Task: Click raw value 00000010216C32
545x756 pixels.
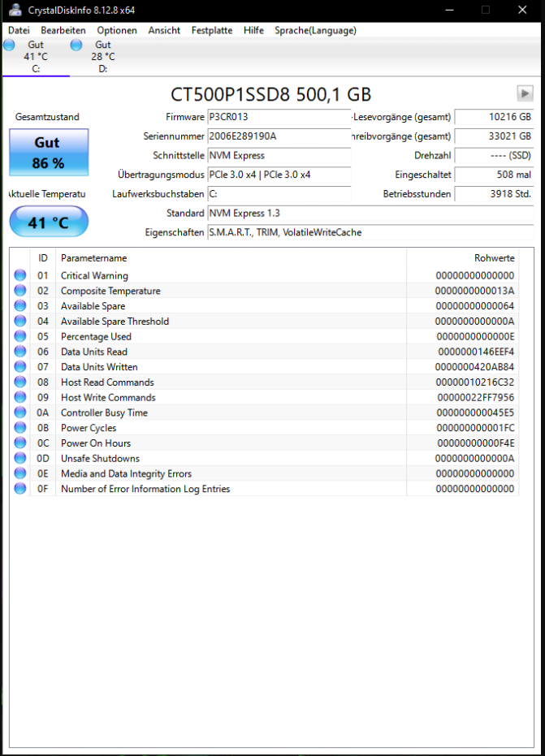Action: pos(475,382)
